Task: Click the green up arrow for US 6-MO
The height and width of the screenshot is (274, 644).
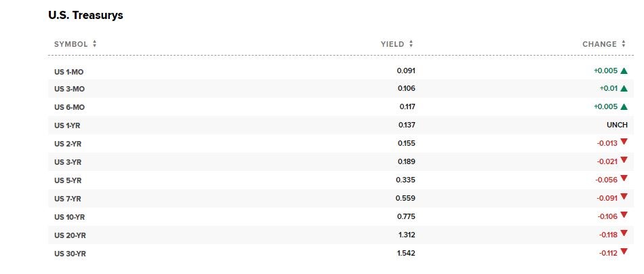Action: coord(624,107)
